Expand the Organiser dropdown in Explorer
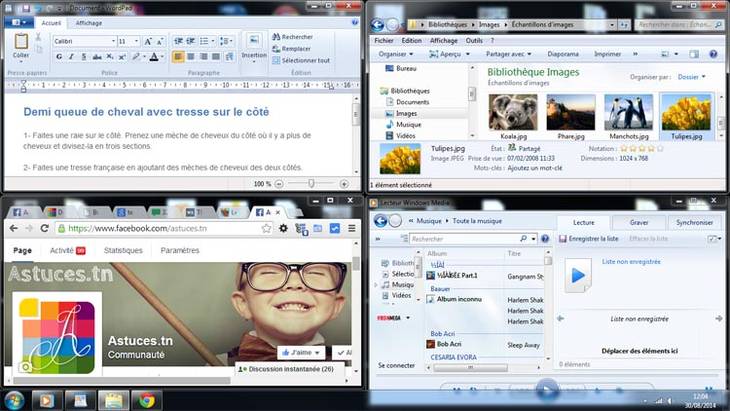 point(396,54)
